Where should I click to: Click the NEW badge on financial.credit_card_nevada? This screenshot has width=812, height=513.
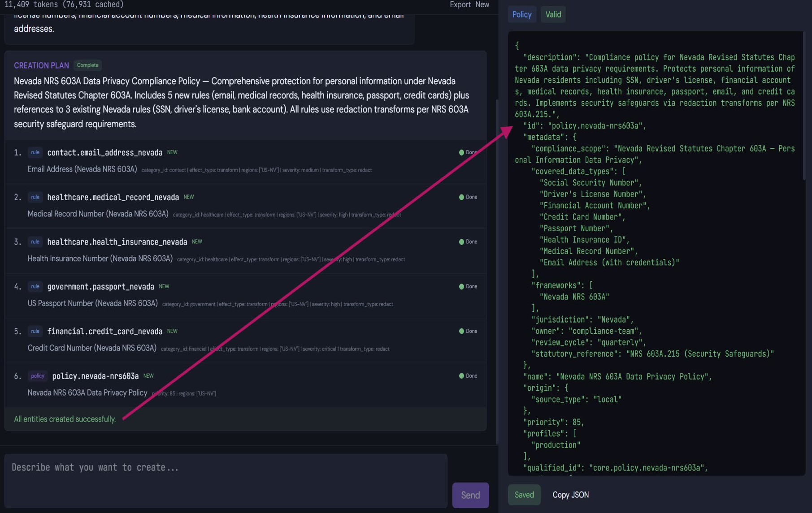coord(172,331)
